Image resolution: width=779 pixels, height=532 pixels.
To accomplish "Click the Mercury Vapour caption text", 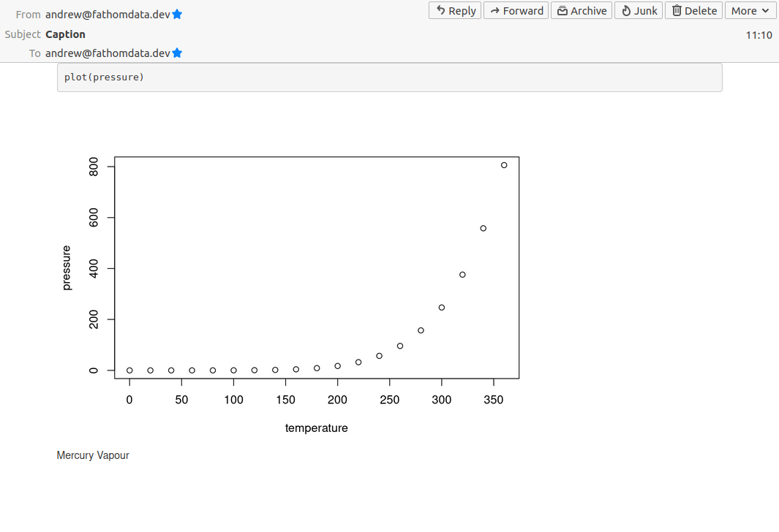I will tap(93, 455).
